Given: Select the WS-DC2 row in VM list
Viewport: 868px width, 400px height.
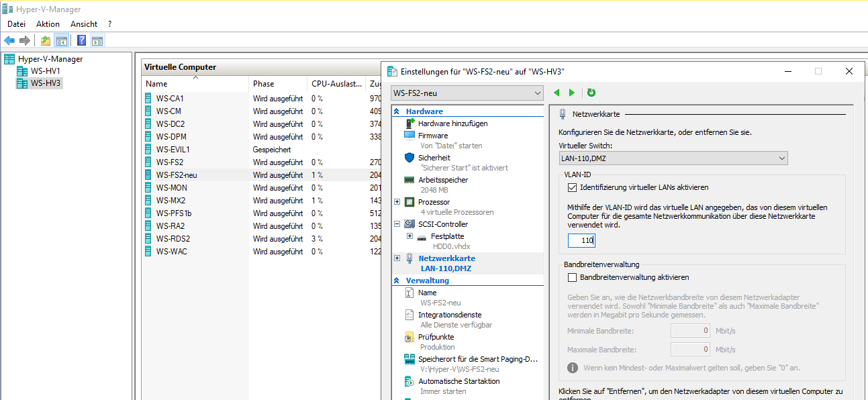Looking at the screenshot, I should (x=261, y=123).
